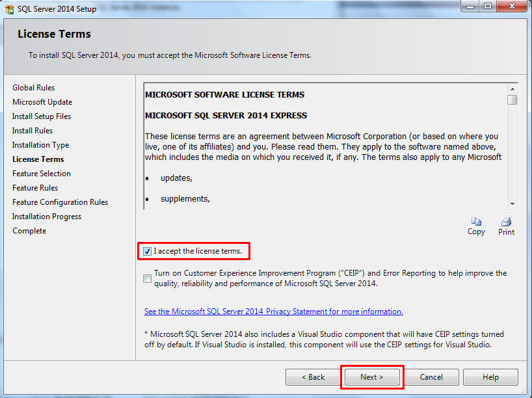Enable the CEIP and Error Reporting checkbox
532x398 pixels.
(148, 278)
